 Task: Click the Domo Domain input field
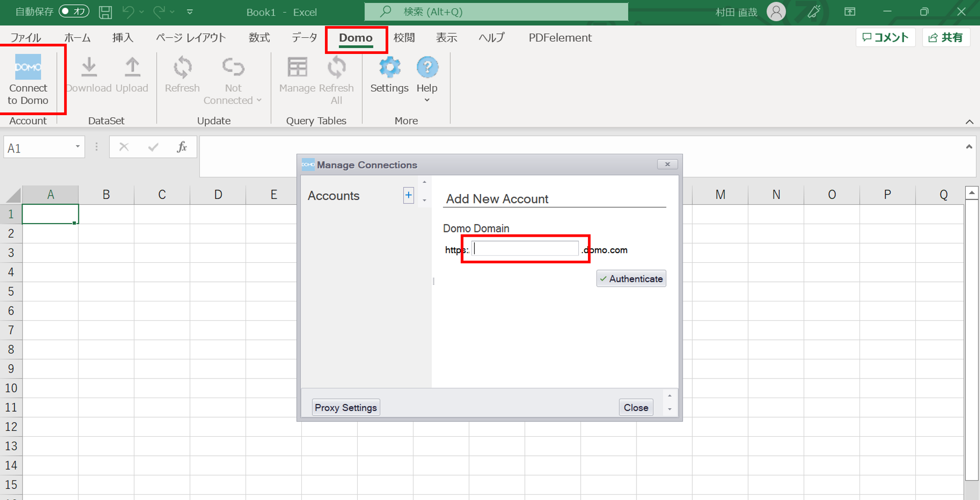coord(525,249)
